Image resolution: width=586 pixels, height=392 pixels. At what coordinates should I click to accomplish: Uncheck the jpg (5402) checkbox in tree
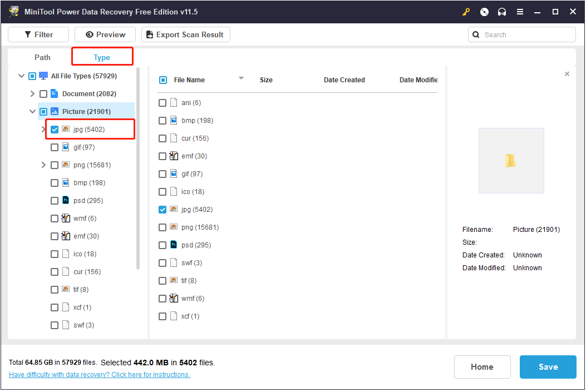(55, 130)
